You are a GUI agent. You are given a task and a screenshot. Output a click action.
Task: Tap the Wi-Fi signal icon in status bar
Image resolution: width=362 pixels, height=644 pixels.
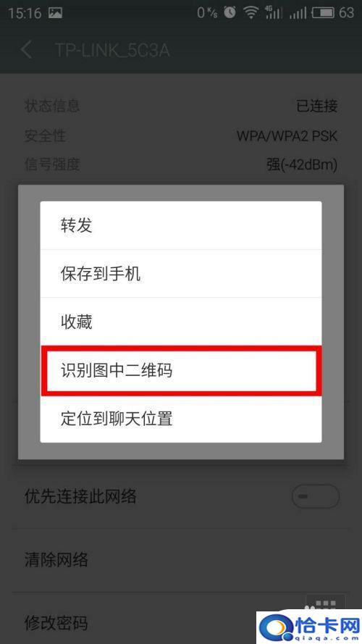coord(251,13)
